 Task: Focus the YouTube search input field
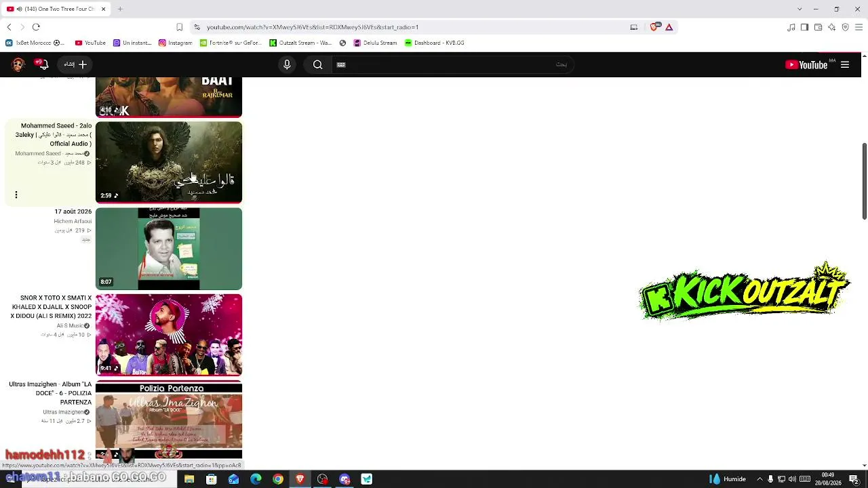click(x=454, y=64)
